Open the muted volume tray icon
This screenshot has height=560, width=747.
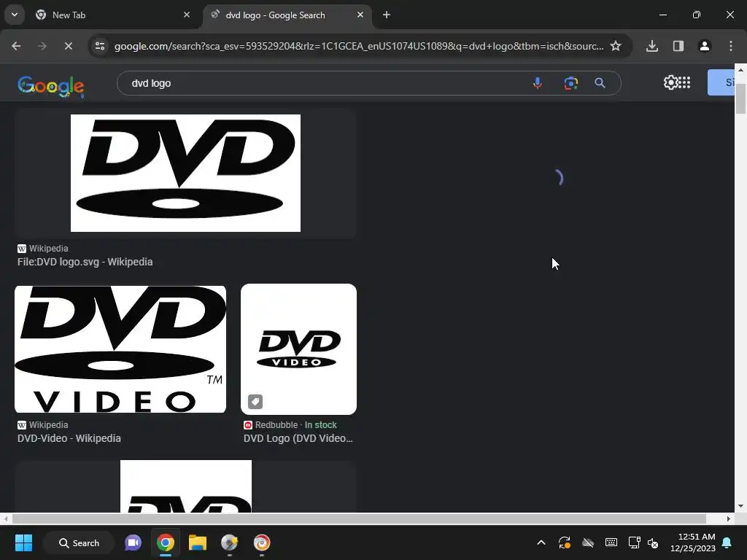click(653, 542)
